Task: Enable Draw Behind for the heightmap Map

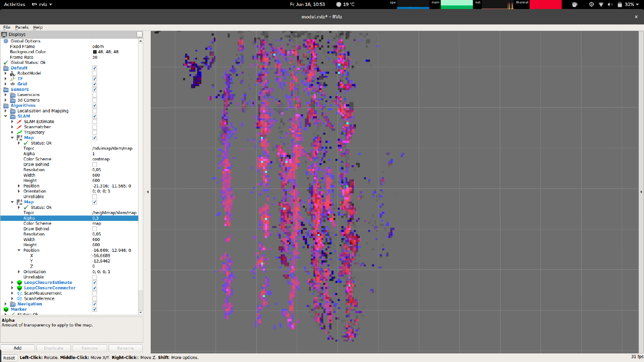Action: 94,229
